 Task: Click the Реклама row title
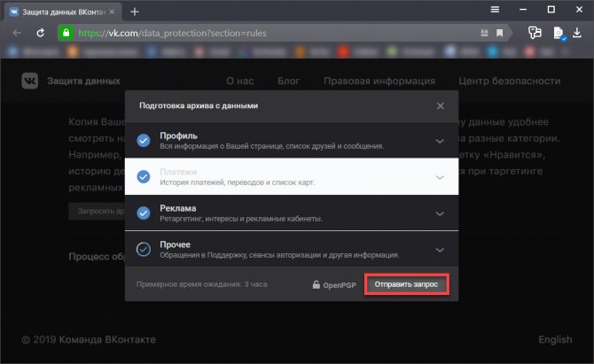pos(178,208)
